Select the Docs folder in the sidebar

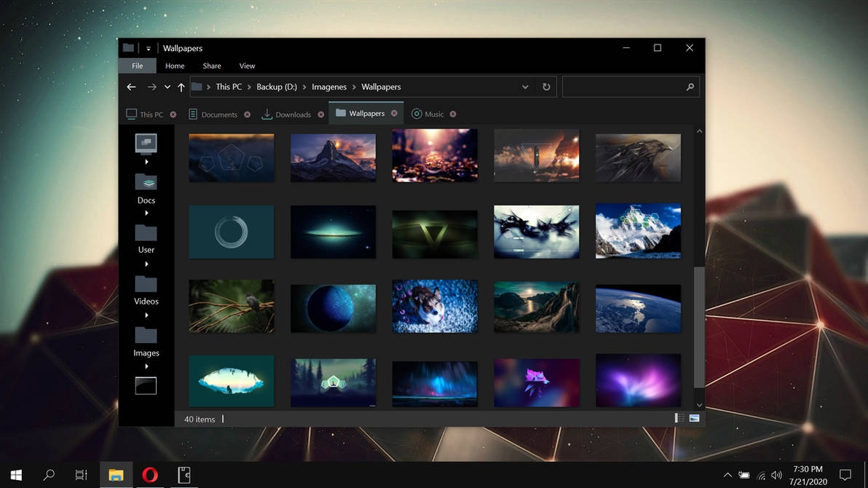(146, 186)
